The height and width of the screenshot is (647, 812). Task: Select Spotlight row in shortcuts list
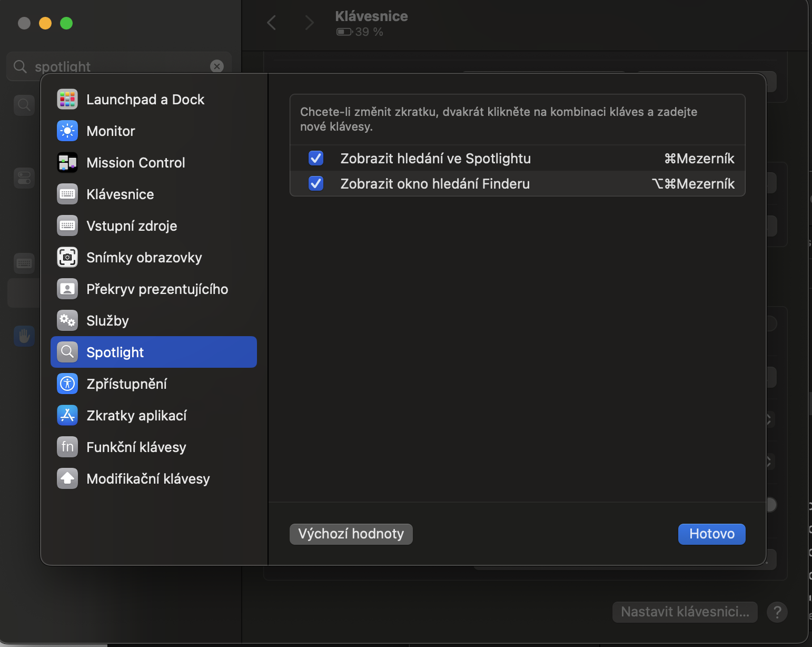[154, 352]
